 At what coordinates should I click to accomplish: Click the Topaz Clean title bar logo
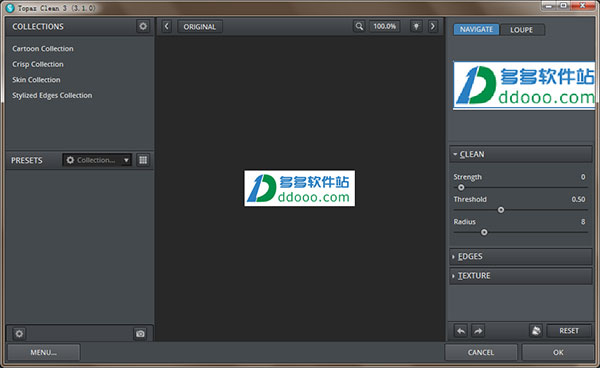[10, 8]
